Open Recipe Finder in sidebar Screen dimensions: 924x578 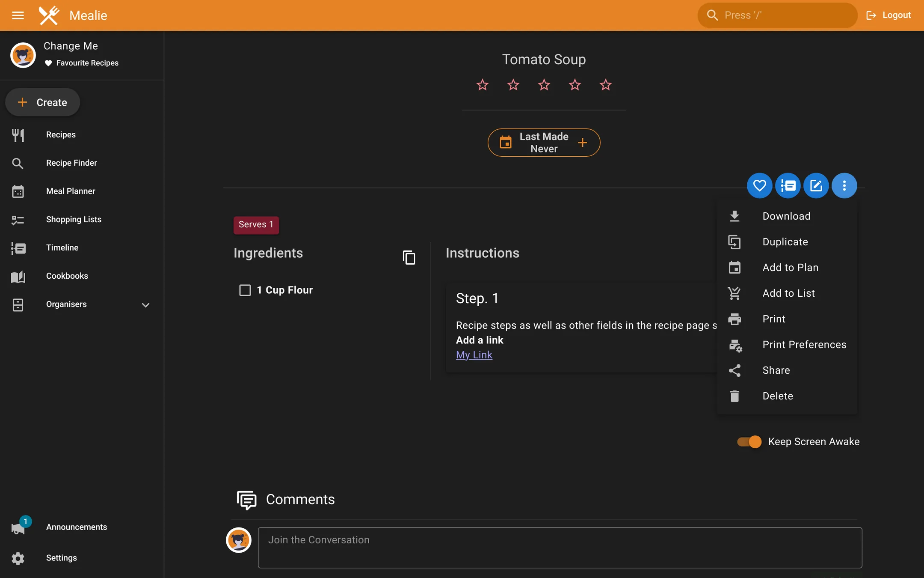pos(82,163)
